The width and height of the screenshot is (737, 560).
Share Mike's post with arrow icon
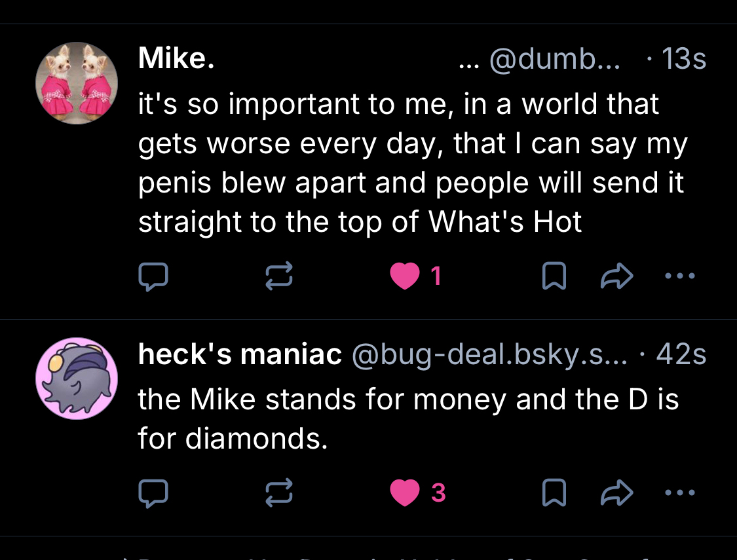[616, 278]
